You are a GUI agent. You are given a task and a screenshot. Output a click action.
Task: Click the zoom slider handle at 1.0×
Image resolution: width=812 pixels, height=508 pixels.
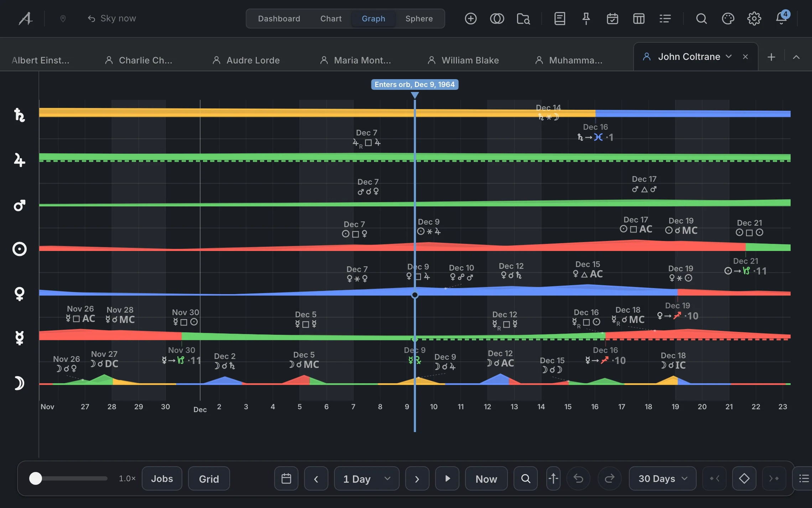coord(36,478)
